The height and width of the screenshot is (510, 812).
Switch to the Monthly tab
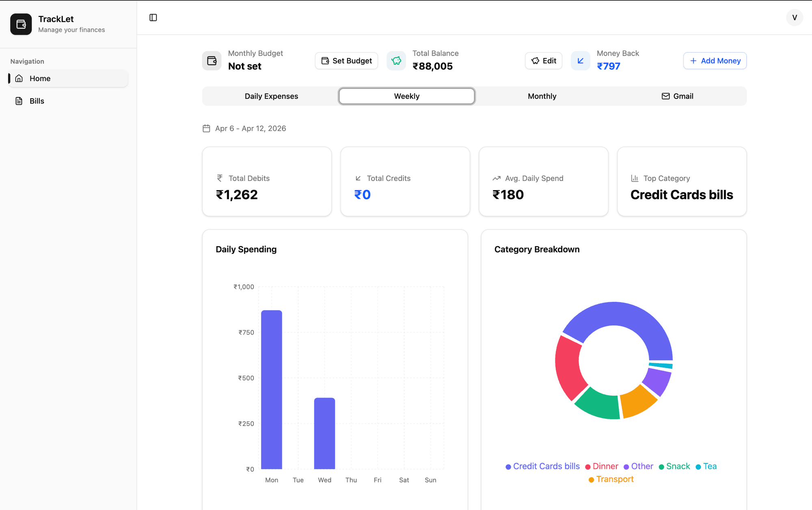point(542,96)
